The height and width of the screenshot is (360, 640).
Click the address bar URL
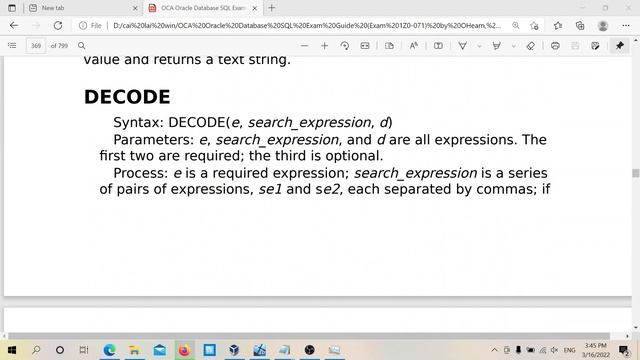(307, 26)
